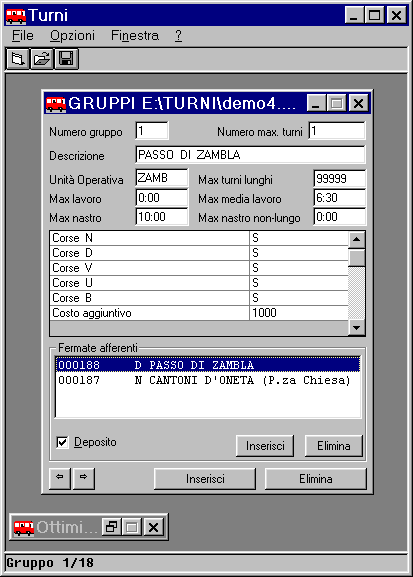Toggle the Deposito checkbox

coord(62,442)
